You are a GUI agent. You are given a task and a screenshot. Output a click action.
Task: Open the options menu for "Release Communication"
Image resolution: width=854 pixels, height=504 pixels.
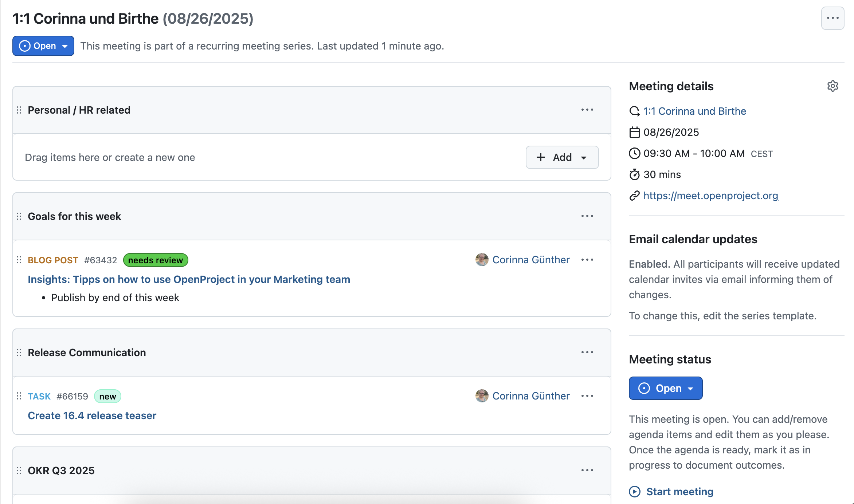[587, 352]
